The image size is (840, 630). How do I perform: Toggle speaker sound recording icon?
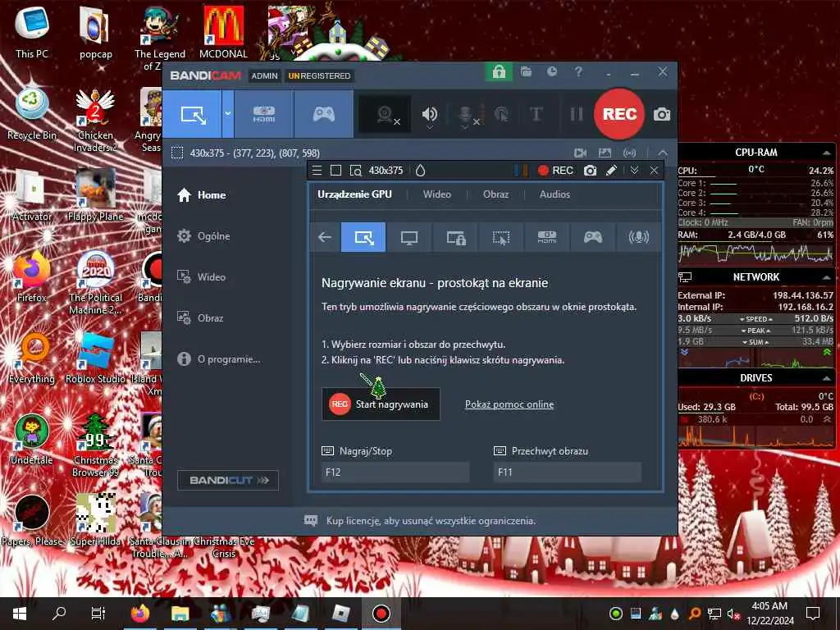click(x=429, y=114)
